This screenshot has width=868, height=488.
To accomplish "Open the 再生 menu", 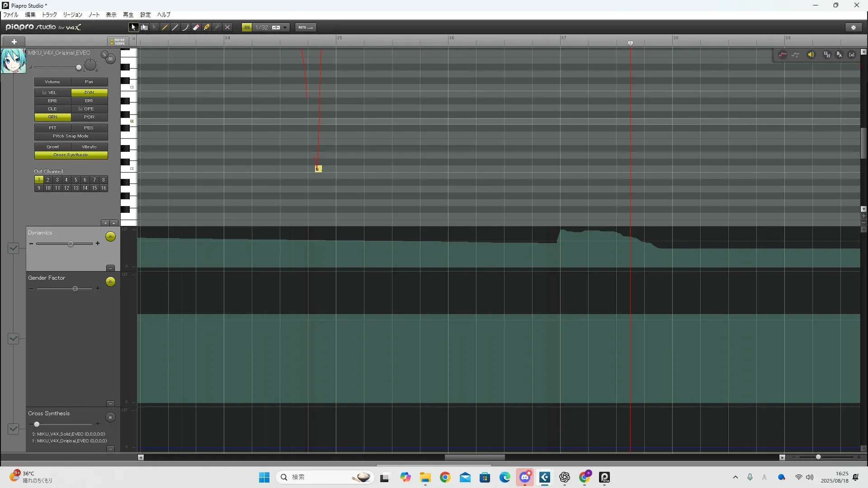I will coord(128,14).
